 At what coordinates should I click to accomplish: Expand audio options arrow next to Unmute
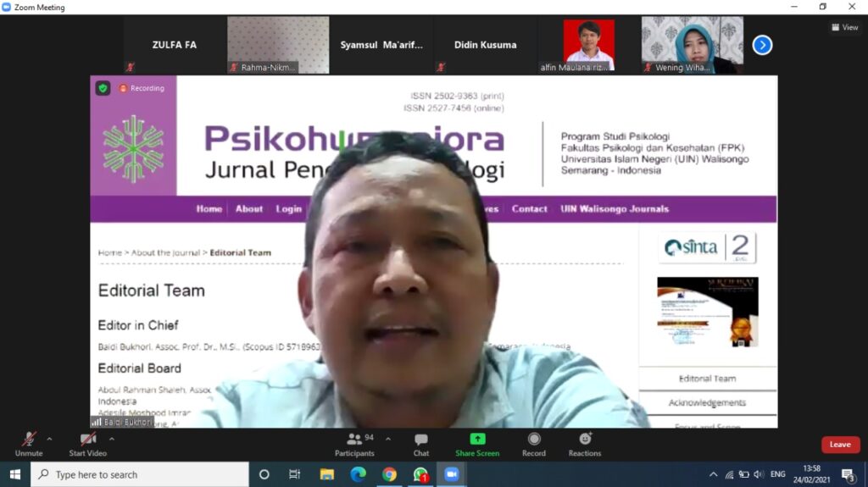click(x=50, y=439)
